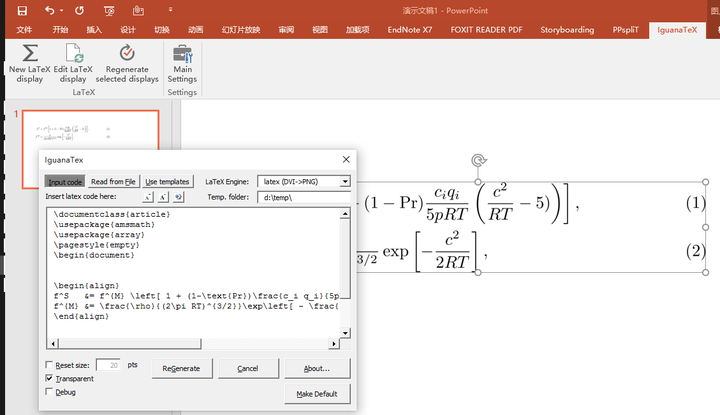The width and height of the screenshot is (720, 415).
Task: Click the Redo/Repeat icon
Action: pos(79,10)
